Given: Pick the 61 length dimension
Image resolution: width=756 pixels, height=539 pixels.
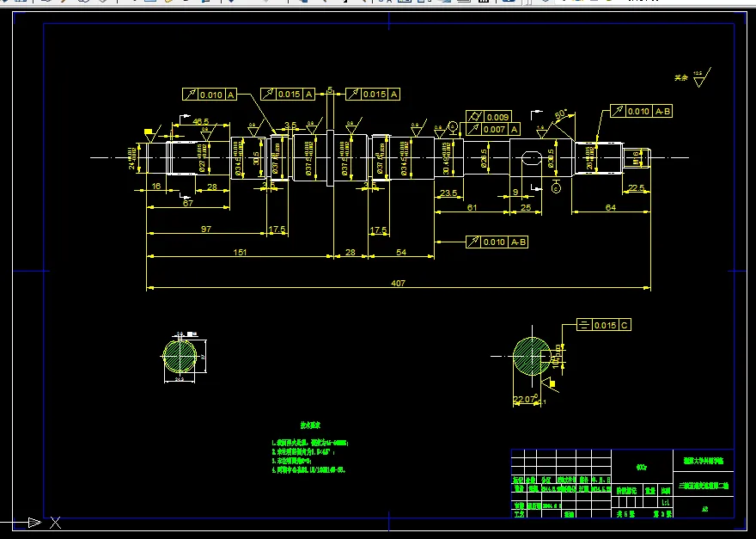Looking at the screenshot, I should (472, 207).
